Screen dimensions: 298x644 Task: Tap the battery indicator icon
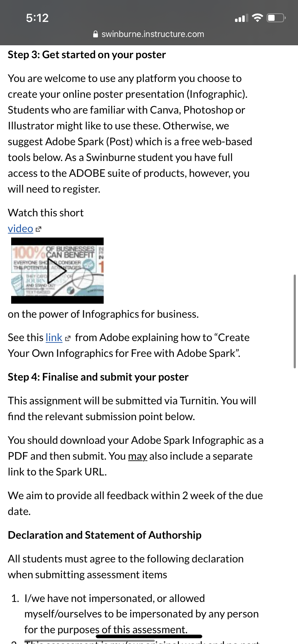click(x=276, y=18)
